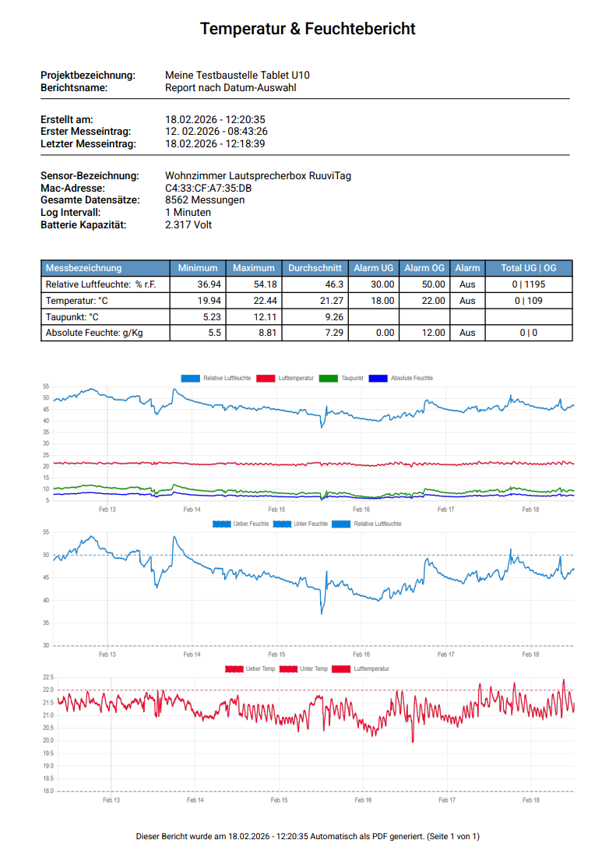This screenshot has height=847, width=616.
Task: Select the Absolute Feuchte: g/Kg row label
Action: tap(94, 333)
